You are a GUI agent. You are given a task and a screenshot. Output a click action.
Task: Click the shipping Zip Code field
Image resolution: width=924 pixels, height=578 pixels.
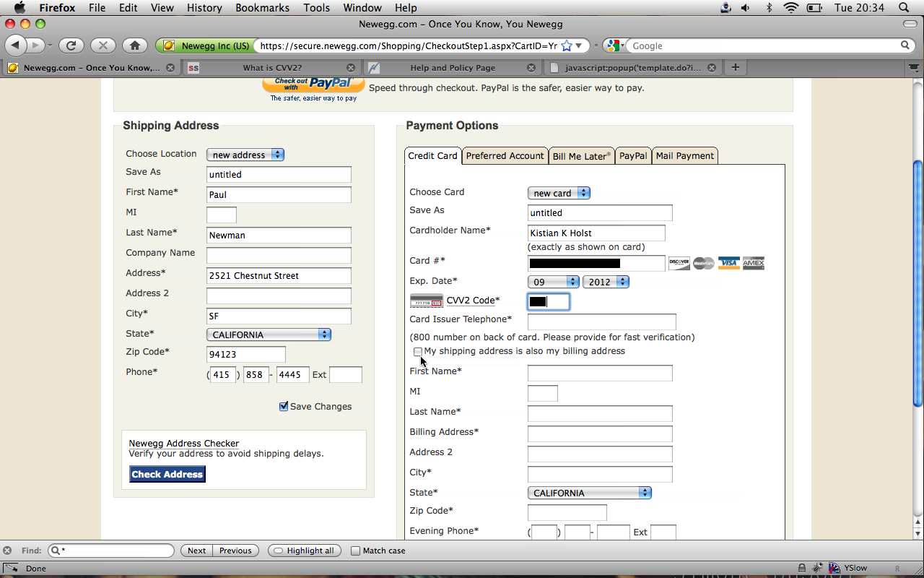point(246,354)
